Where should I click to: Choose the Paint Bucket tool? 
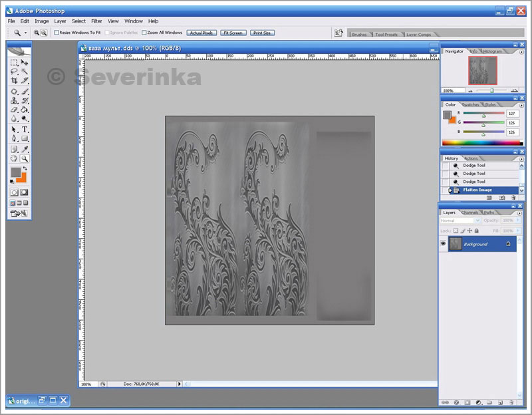point(25,110)
